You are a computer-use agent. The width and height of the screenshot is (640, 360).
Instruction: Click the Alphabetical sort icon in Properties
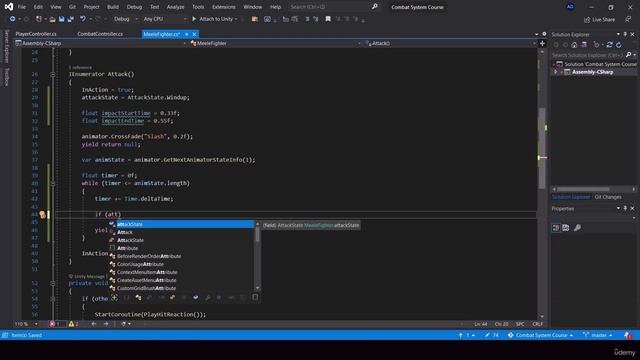566,228
